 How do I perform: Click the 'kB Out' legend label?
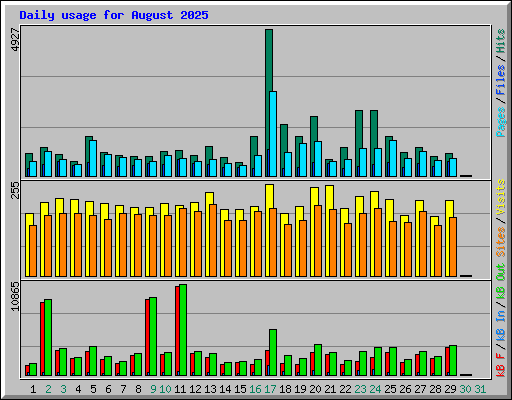pyautogui.click(x=501, y=281)
